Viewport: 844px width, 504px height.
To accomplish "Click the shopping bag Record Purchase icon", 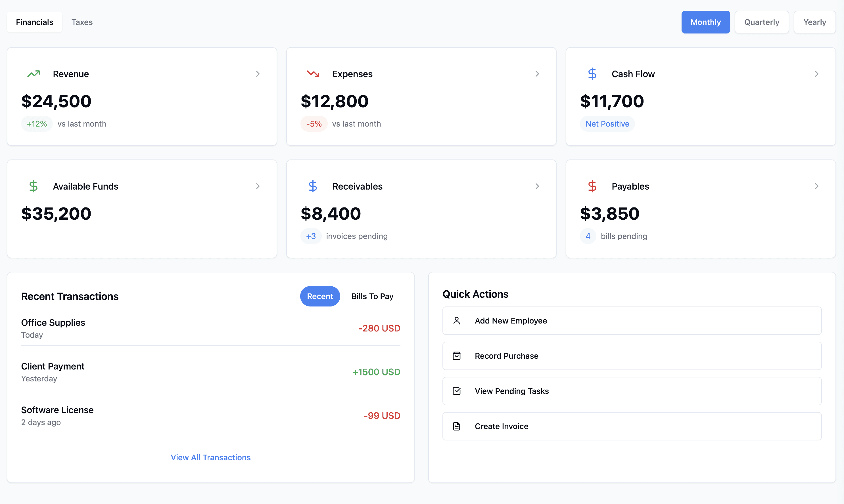I will click(457, 356).
